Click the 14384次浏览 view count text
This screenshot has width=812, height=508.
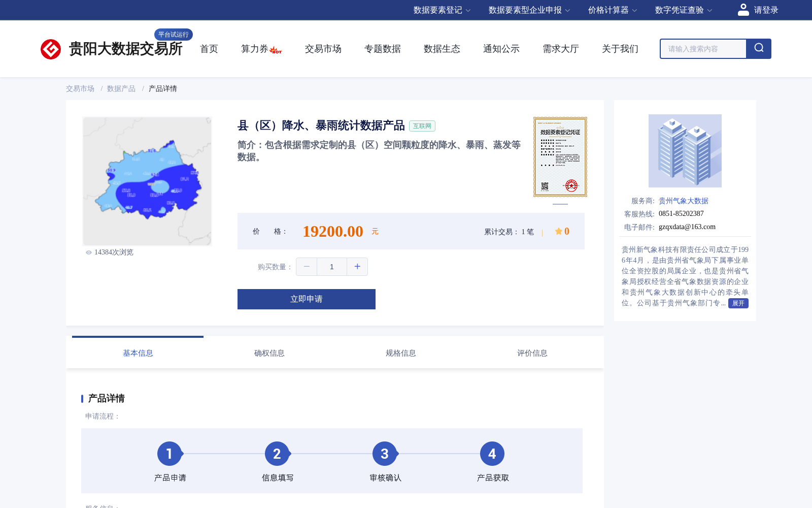coord(114,252)
